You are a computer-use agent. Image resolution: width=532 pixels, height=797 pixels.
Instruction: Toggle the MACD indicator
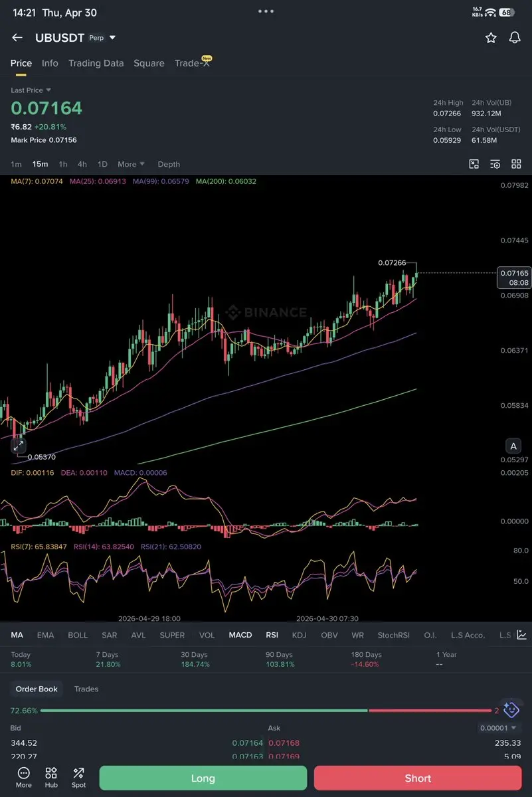(x=240, y=635)
